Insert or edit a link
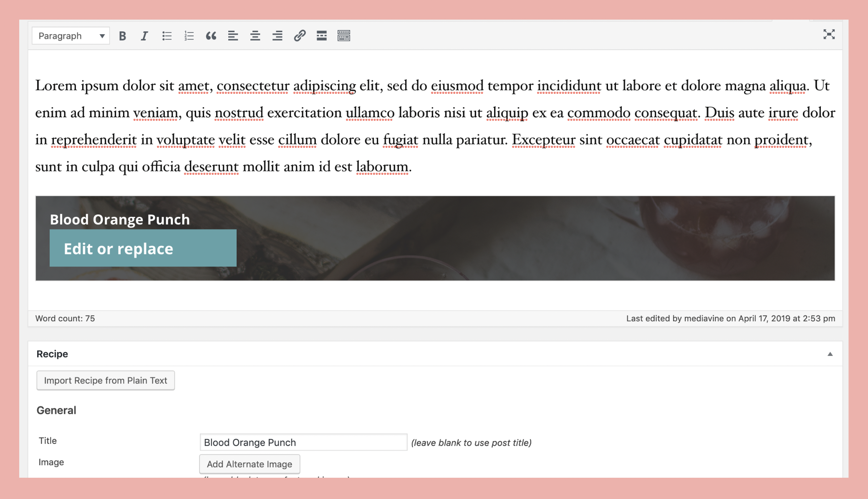This screenshot has height=499, width=868. click(300, 36)
